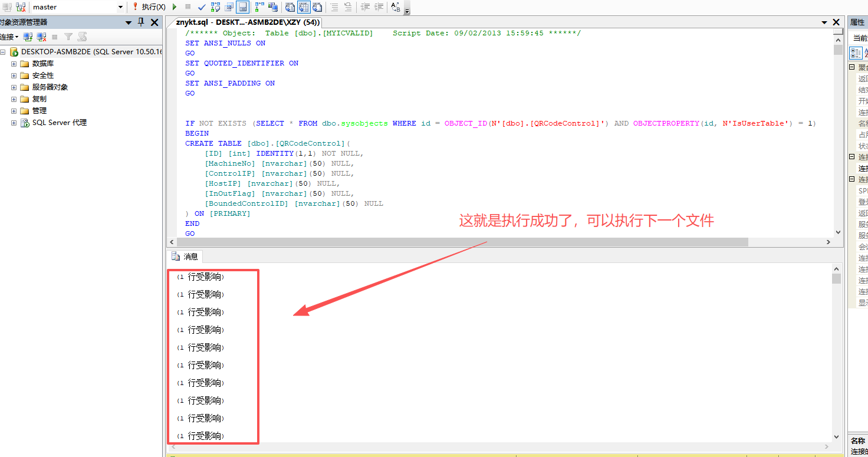Screen dimensions: 868x457
Task: Pin the Object Explorer panel with pushpin
Action: click(x=140, y=22)
